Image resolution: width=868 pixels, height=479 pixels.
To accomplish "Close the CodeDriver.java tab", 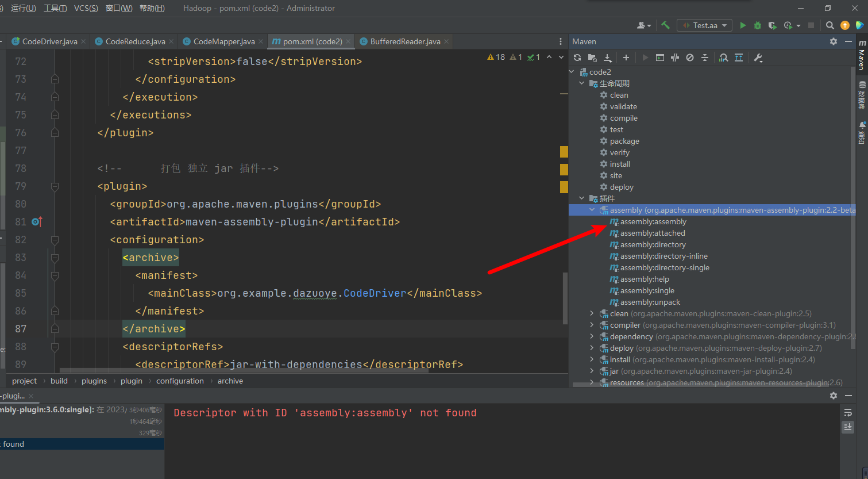I will (x=83, y=41).
